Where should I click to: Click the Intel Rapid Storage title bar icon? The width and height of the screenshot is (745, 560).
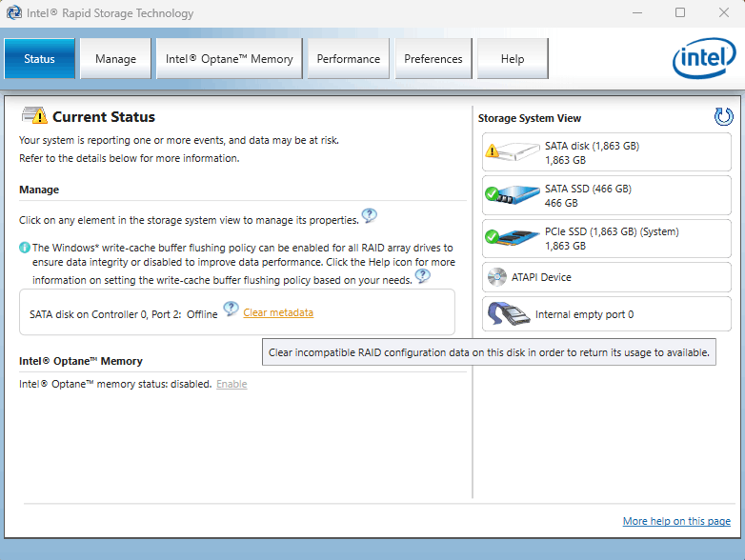13,12
